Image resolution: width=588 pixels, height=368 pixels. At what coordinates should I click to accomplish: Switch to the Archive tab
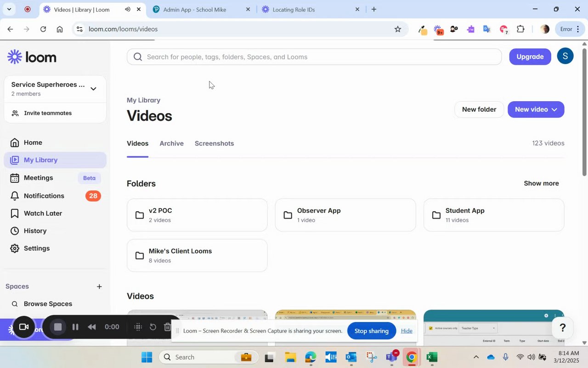pyautogui.click(x=171, y=144)
